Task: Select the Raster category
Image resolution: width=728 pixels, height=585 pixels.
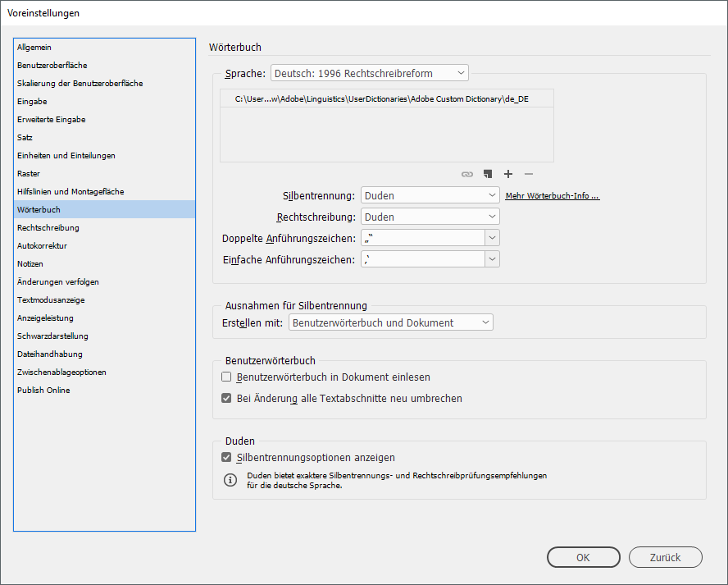Action: (104, 174)
